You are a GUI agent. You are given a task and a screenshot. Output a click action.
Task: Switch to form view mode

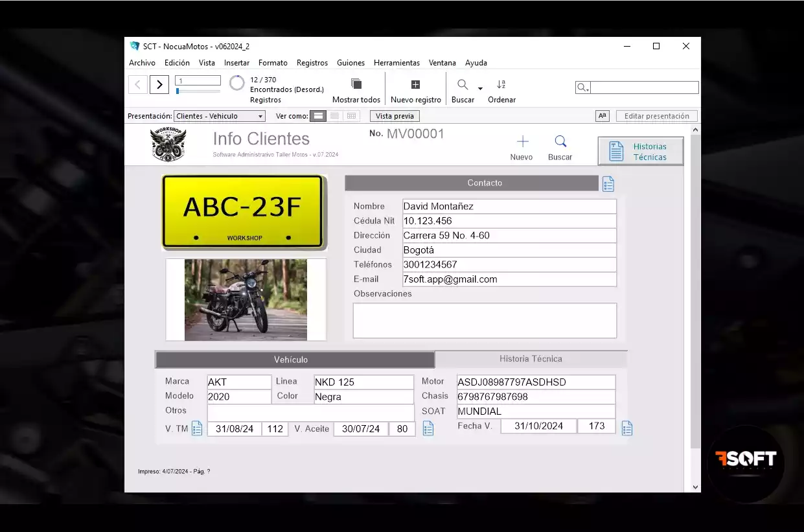click(317, 116)
